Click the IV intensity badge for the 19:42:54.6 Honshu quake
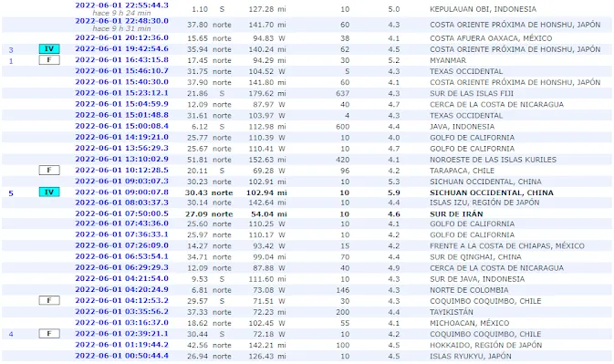 (x=49, y=49)
